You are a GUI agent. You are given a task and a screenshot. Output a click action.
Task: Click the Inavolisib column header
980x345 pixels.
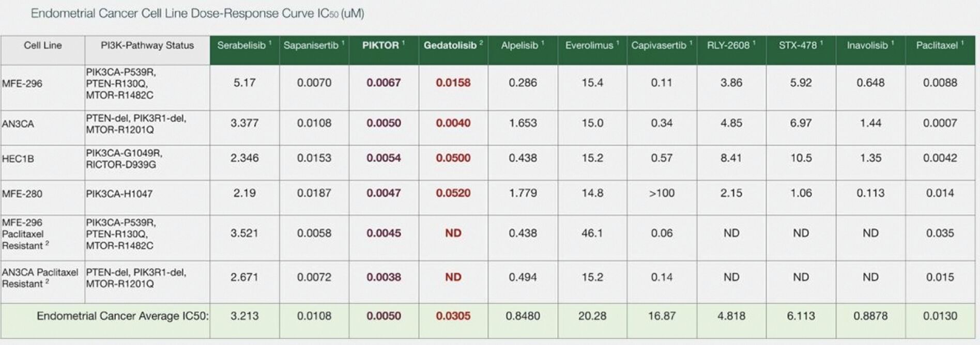point(870,50)
